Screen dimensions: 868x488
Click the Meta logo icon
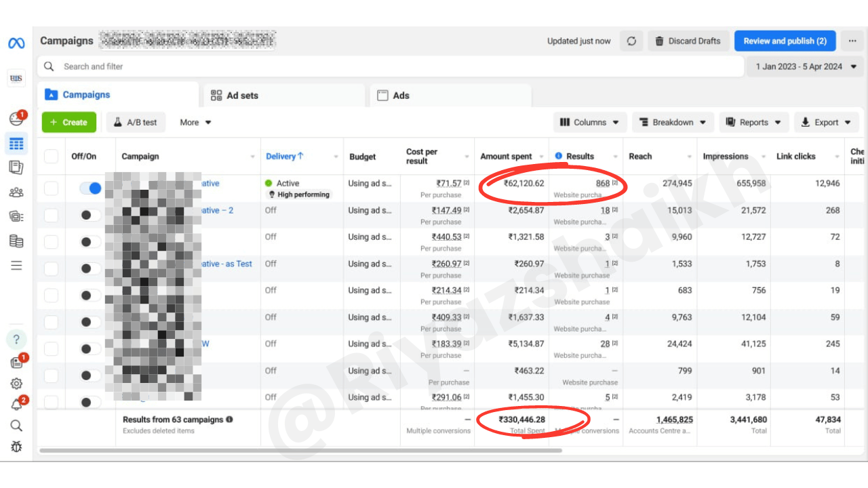(16, 43)
